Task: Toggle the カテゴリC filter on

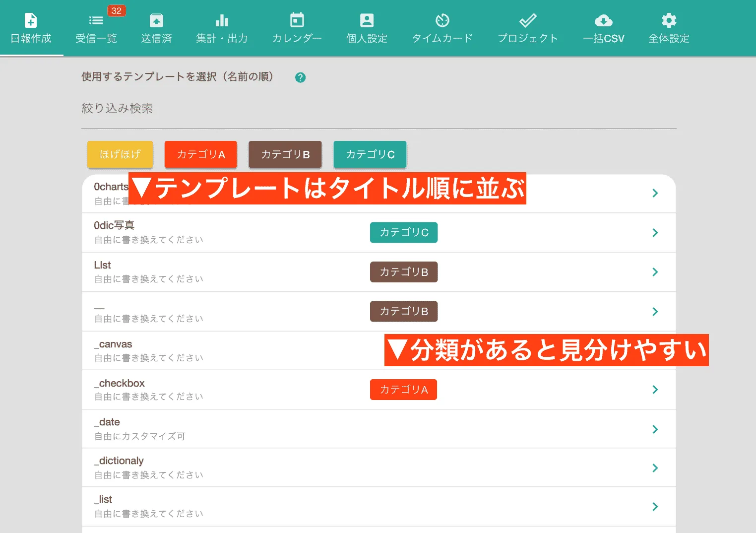Action: [370, 154]
